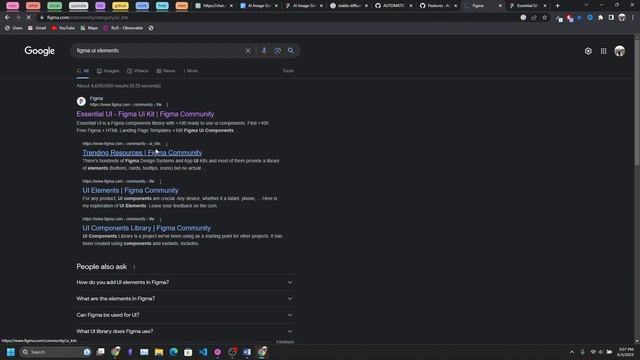Screen dimensions: 640x360
Task: Open the Google apps grid
Action: tap(604, 51)
